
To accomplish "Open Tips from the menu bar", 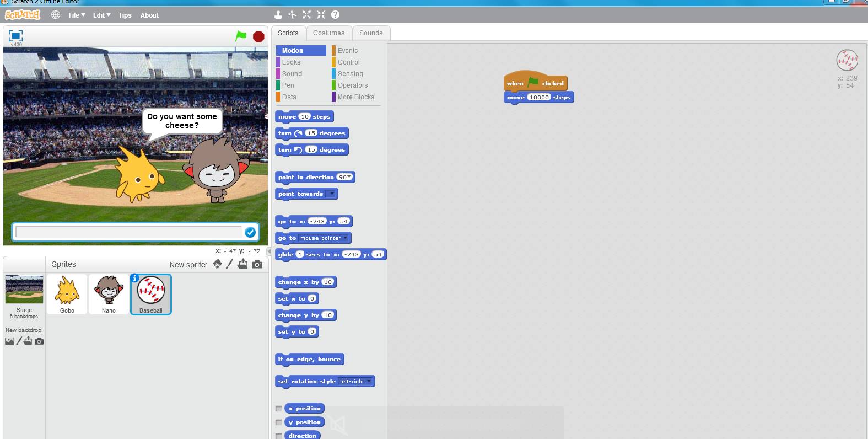I will 125,15.
